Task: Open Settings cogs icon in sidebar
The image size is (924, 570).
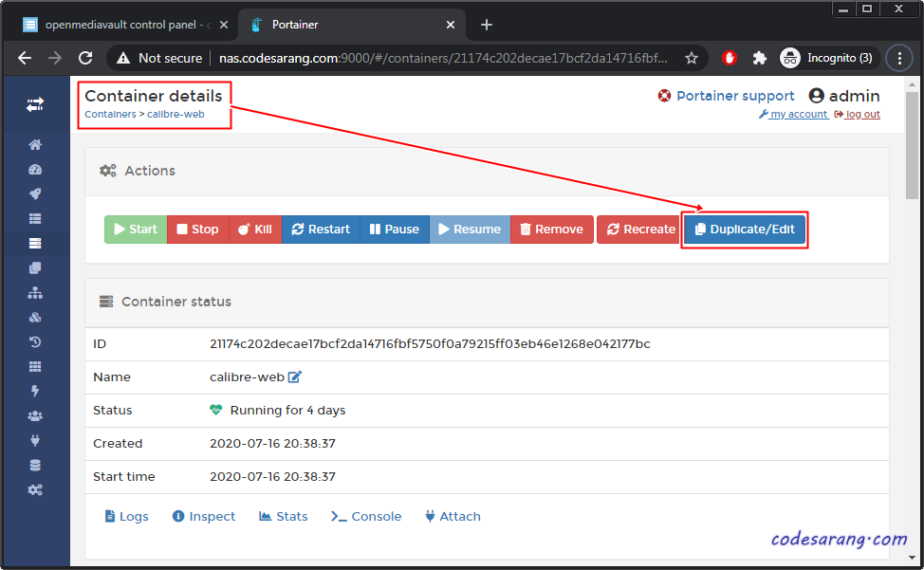Action: click(x=35, y=490)
